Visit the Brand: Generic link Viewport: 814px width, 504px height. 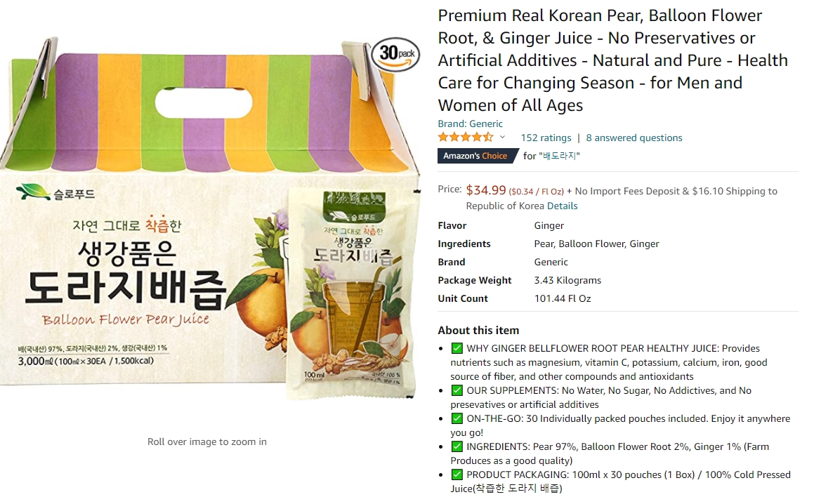471,124
